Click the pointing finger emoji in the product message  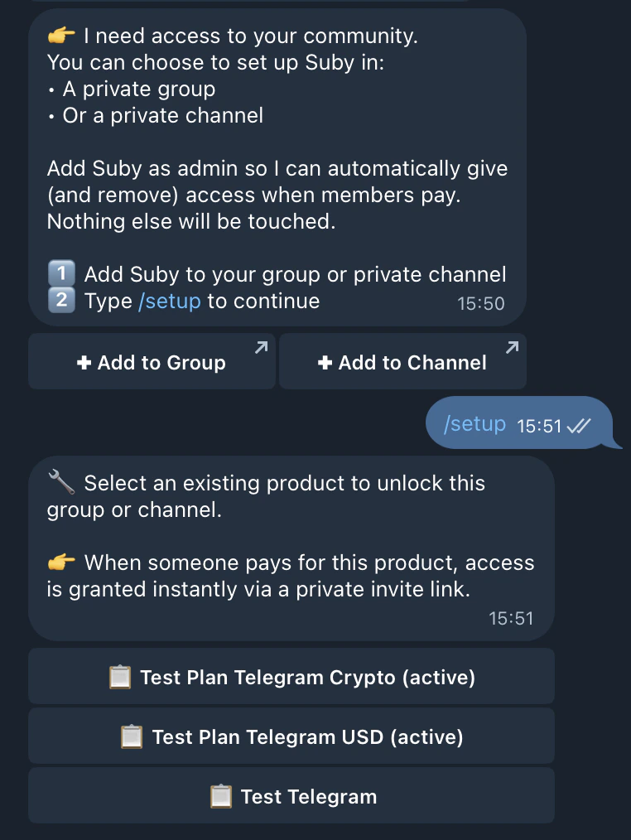pos(61,562)
